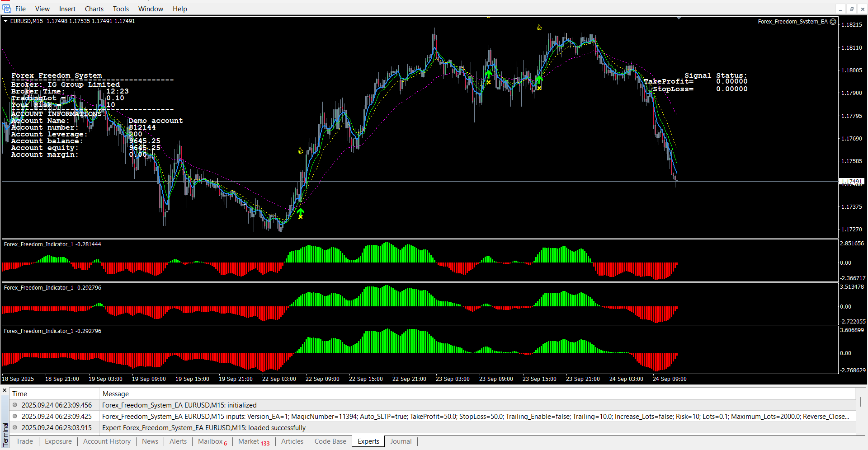Image resolution: width=868 pixels, height=450 pixels.
Task: Close the Terminal panel with X icon
Action: [5, 390]
